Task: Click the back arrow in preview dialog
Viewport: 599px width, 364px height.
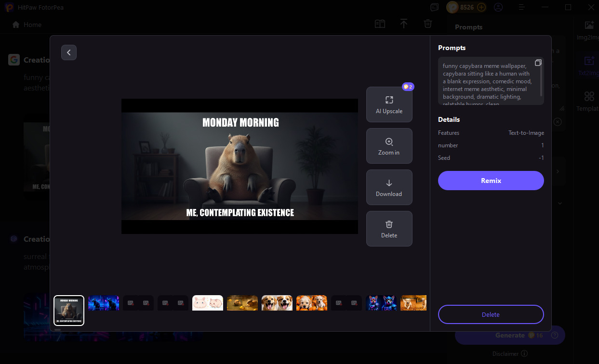Action: (69, 52)
